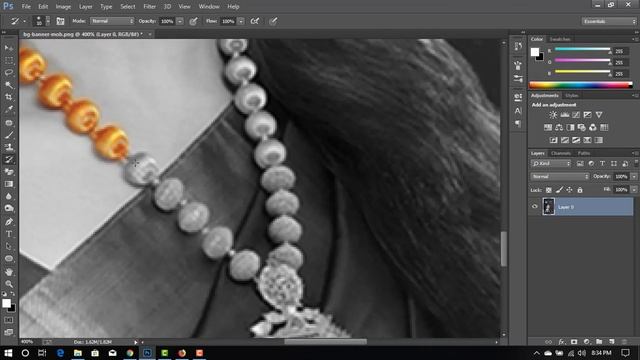640x360 pixels.
Task: Select the Eyedropper tool
Action: coord(9,109)
